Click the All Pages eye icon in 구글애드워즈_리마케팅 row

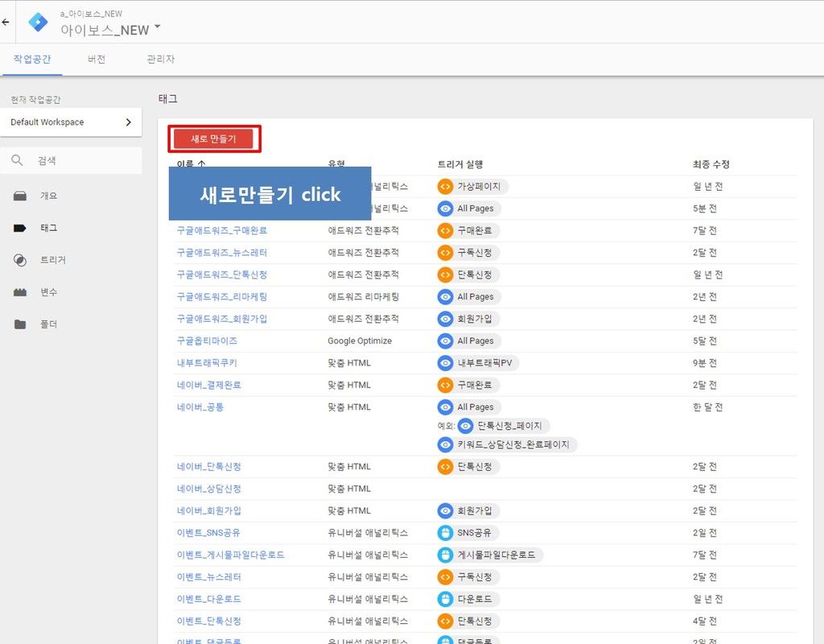445,296
